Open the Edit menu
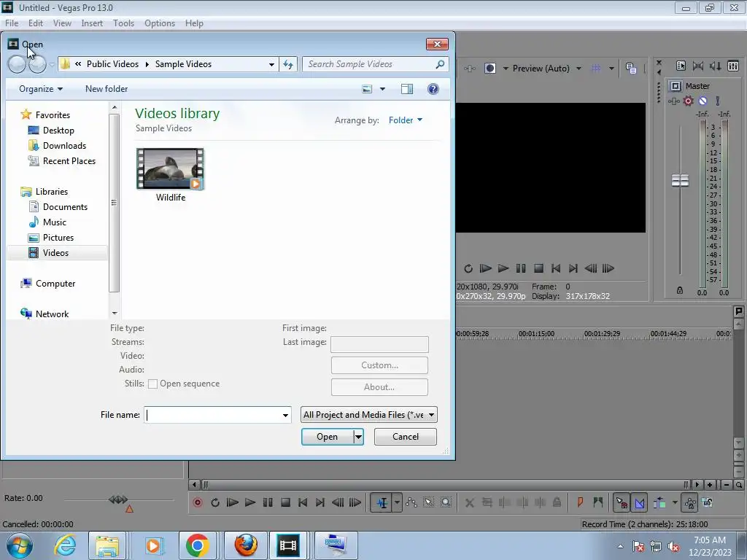 (x=35, y=23)
